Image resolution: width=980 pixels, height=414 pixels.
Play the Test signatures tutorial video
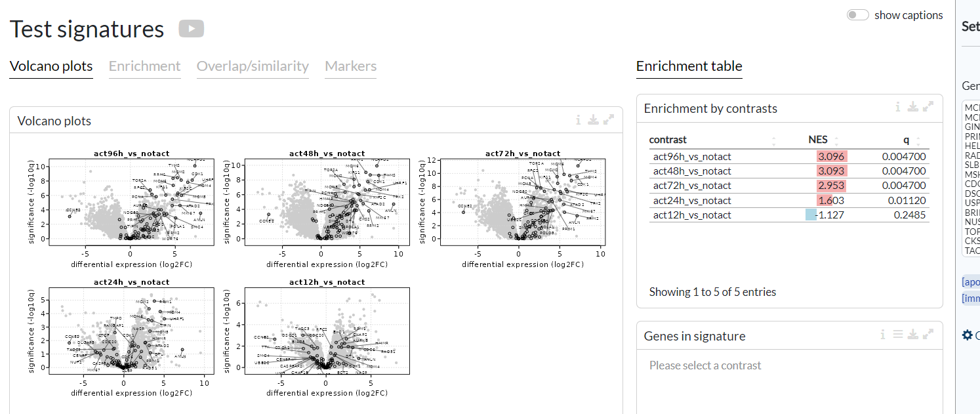[190, 28]
